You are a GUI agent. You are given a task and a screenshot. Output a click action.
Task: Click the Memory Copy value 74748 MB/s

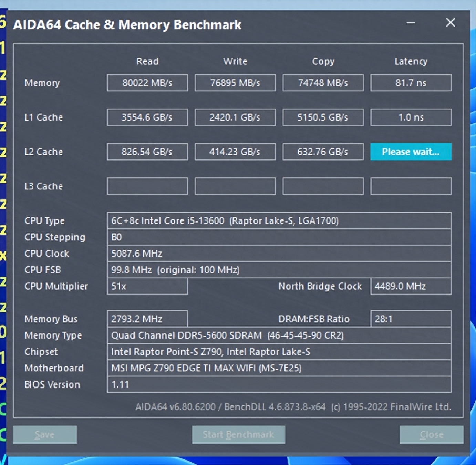click(323, 83)
